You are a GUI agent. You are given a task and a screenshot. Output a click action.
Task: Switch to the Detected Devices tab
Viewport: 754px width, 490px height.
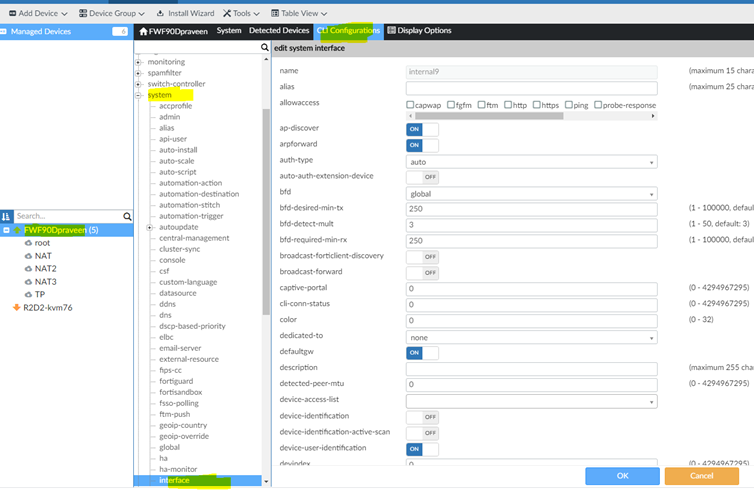pos(279,31)
